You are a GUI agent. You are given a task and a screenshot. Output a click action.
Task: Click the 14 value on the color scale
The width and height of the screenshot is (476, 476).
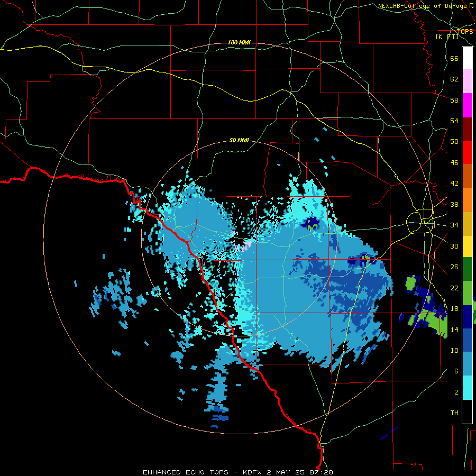[454, 329]
